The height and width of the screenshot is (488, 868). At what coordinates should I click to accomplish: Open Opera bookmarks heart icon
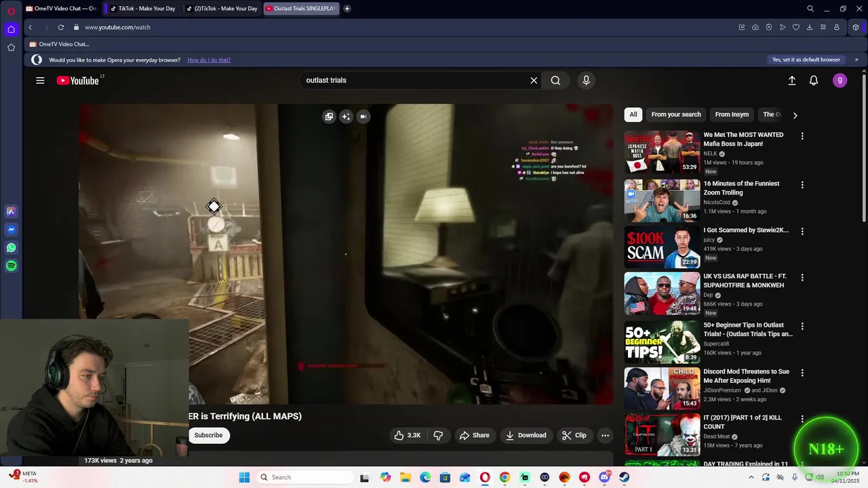coord(796,27)
